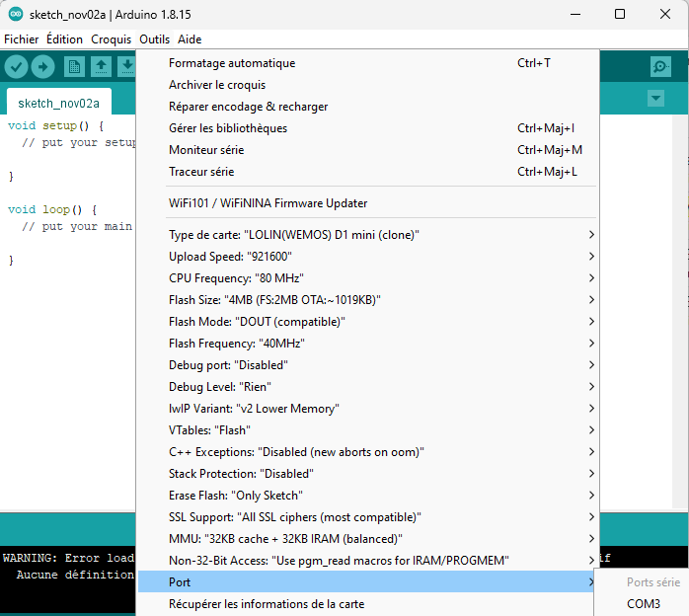The image size is (689, 616).
Task: Open the Croquis menu
Action: [x=111, y=39]
